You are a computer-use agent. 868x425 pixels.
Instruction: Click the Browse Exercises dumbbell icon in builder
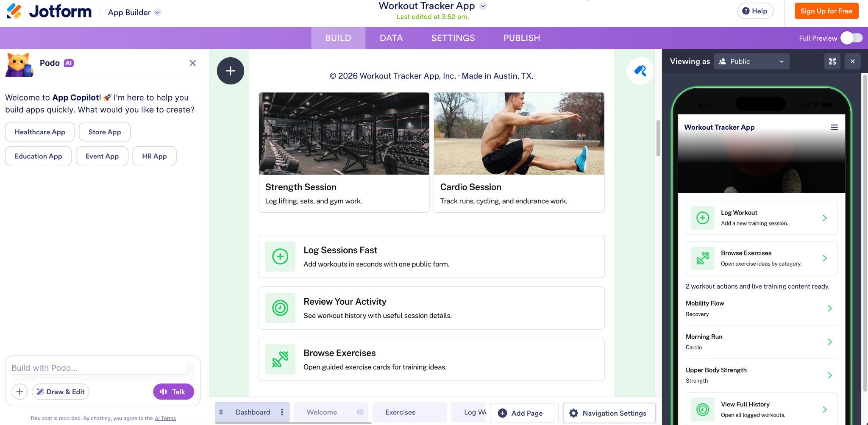[280, 359]
